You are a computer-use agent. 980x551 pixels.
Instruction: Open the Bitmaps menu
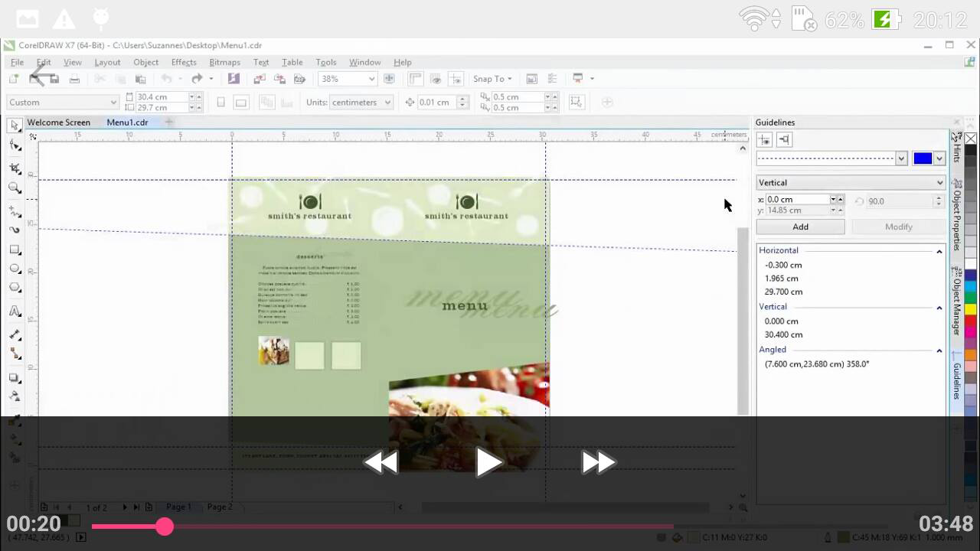click(224, 62)
